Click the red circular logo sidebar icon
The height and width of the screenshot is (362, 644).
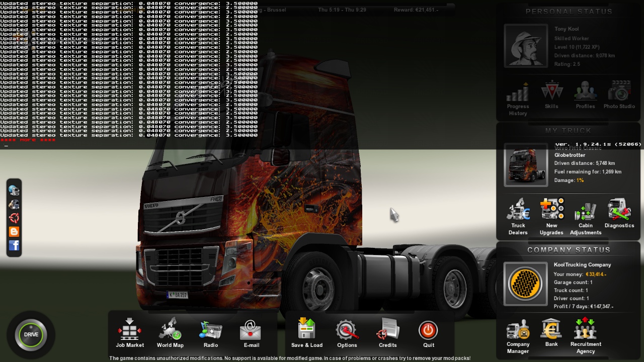tap(14, 218)
